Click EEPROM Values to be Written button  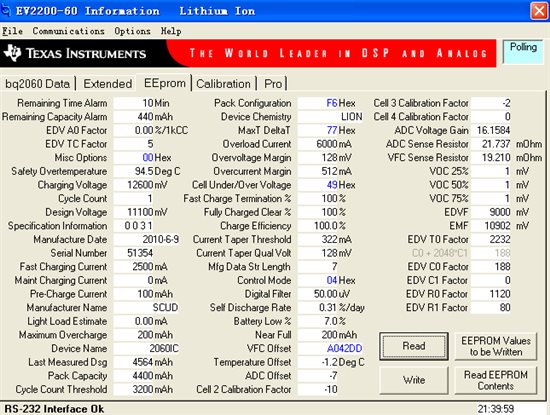[x=496, y=346]
